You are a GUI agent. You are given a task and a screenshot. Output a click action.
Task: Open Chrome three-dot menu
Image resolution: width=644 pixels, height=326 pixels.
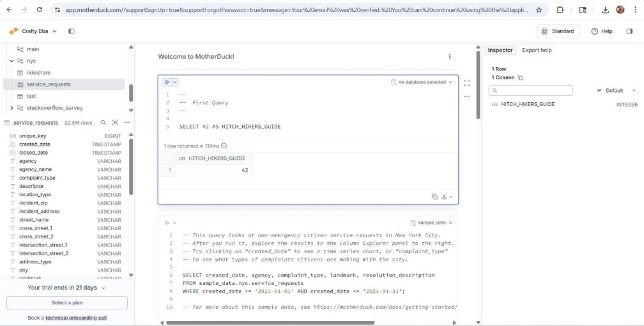(635, 10)
